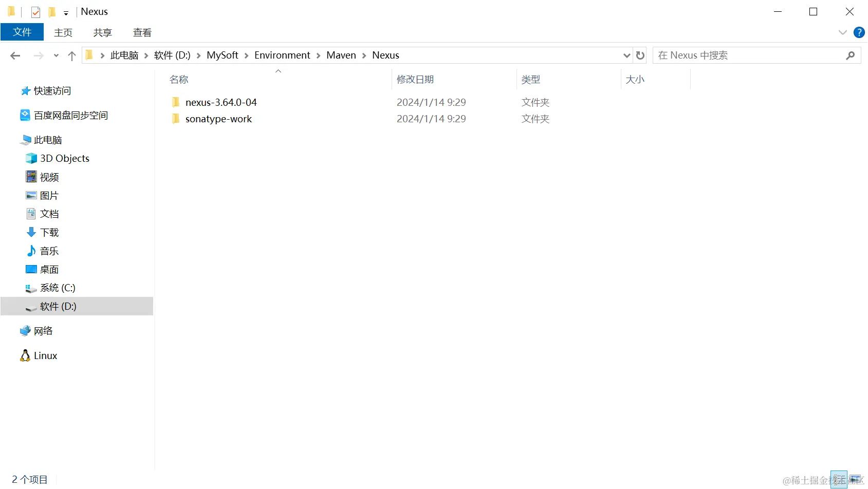Open 桌面 in navigation pane

point(49,270)
